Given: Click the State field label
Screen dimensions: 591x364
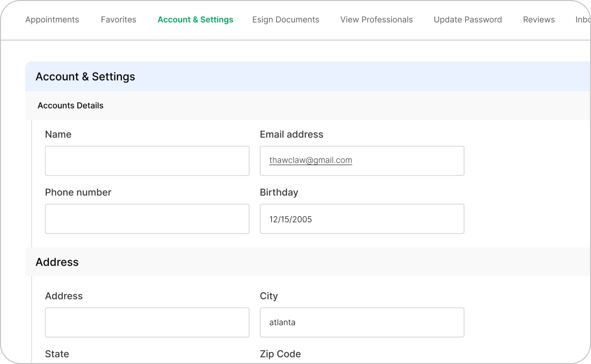Looking at the screenshot, I should 57,354.
